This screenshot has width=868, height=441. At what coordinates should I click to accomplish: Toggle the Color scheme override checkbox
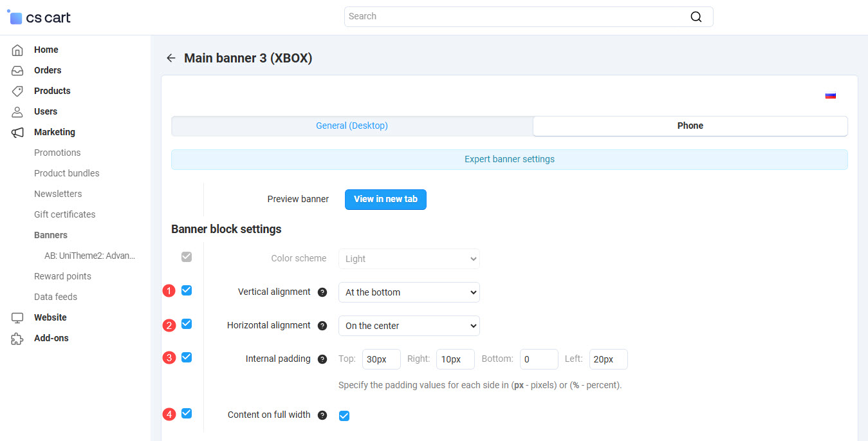coord(187,257)
